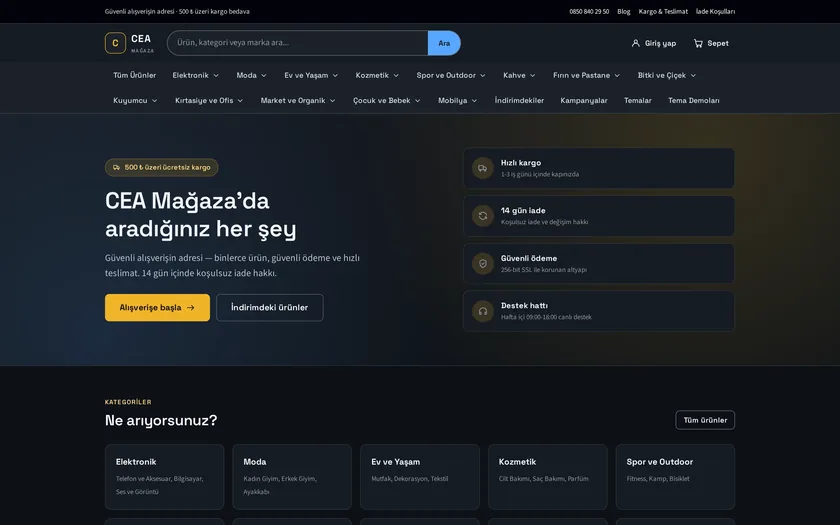Click the 'Ne arıyorsunuz?' heading
840x525 pixels.
161,421
